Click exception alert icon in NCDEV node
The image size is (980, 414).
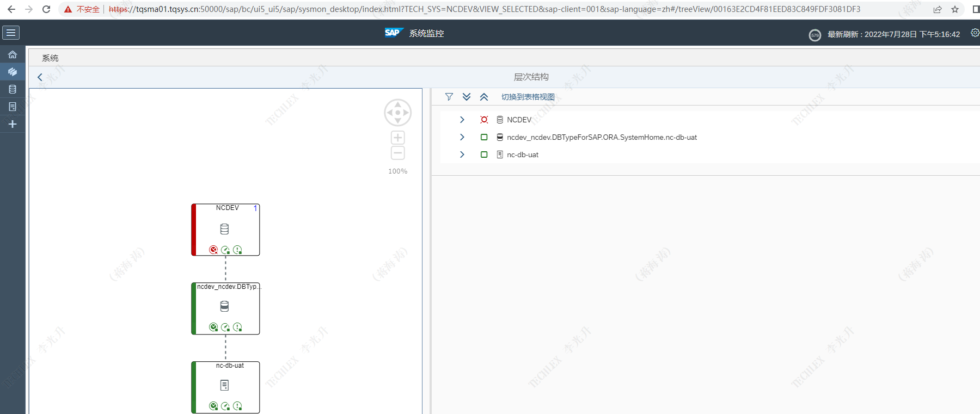pos(237,250)
